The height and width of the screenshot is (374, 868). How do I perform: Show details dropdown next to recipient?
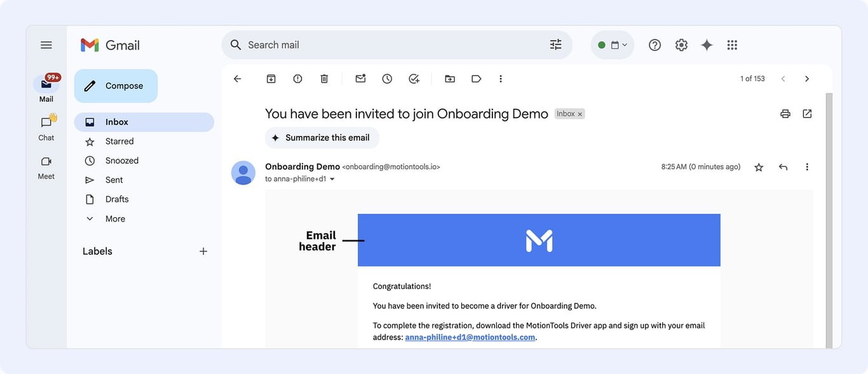pos(332,179)
